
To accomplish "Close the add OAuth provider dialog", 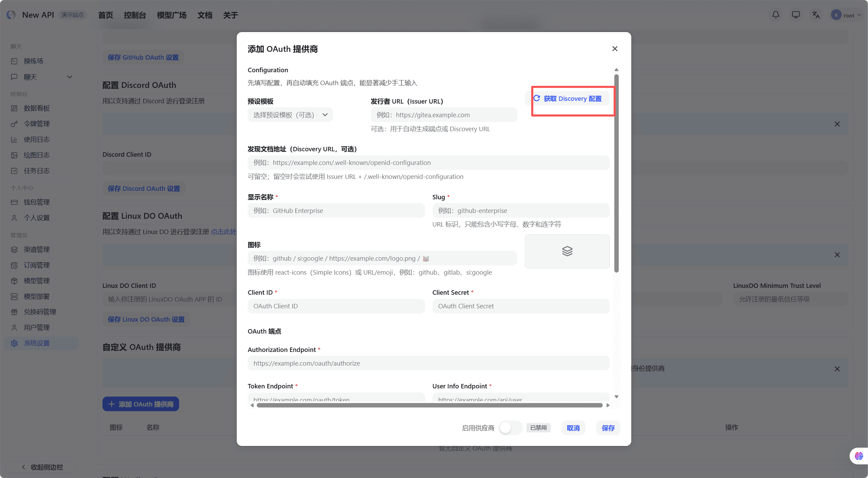I will pos(615,49).
